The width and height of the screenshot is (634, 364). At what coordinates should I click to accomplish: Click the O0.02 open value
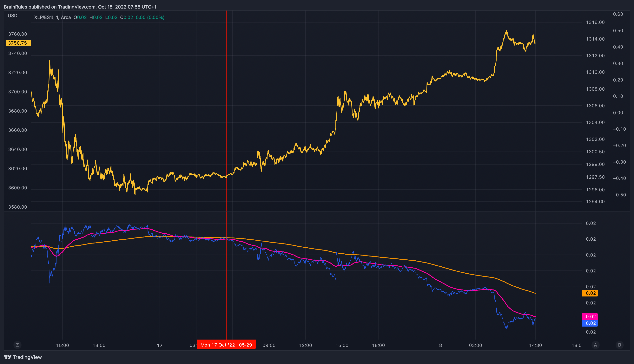coord(80,17)
